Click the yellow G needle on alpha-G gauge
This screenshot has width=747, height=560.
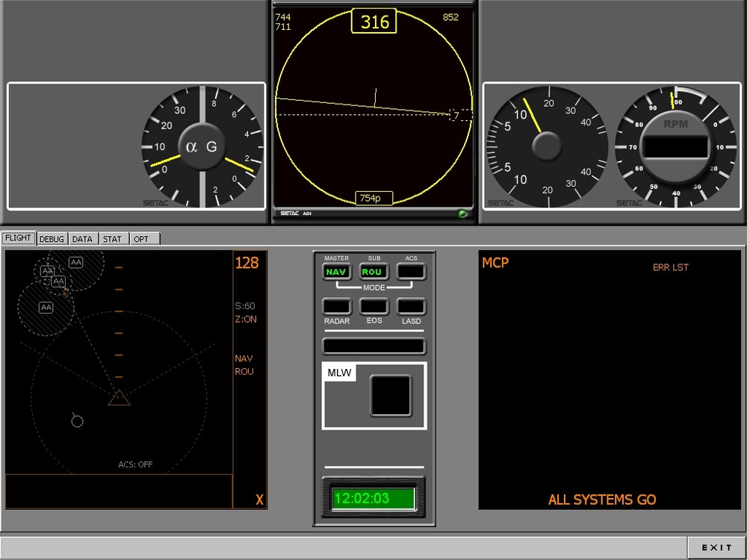coord(239,165)
